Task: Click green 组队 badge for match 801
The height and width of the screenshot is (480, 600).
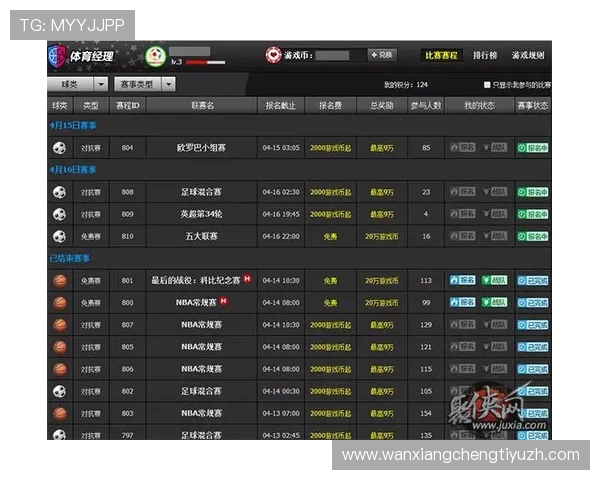Action: (494, 280)
